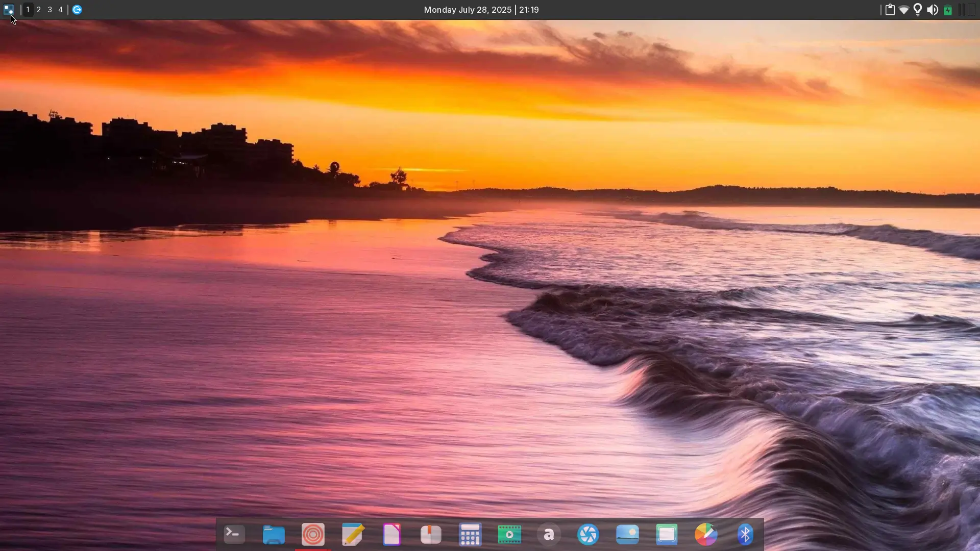
Task: Open the notepad with pencil app
Action: (x=353, y=534)
